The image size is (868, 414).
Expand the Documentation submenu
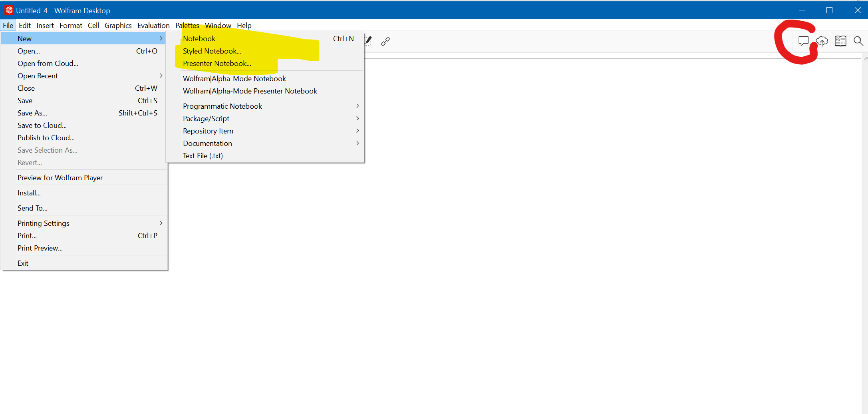[358, 143]
